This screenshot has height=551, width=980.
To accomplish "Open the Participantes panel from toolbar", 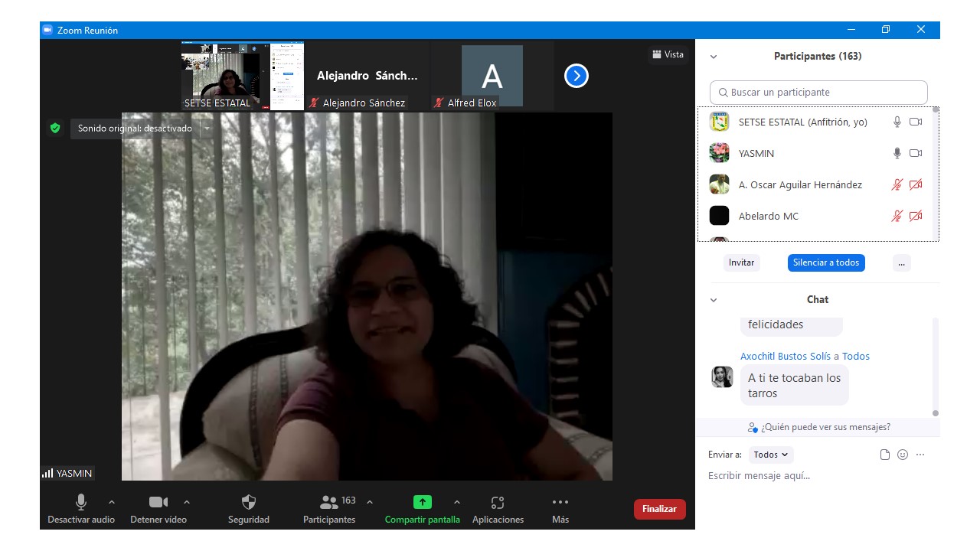I will [x=329, y=502].
